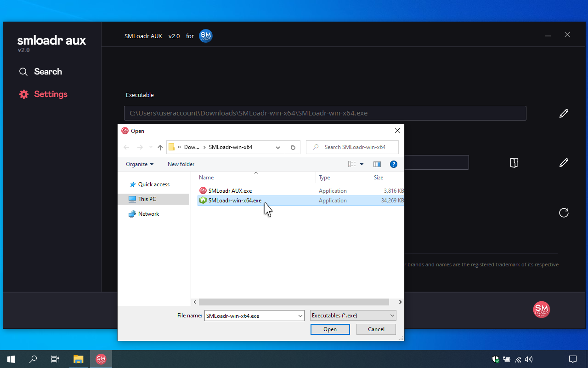Click the blue Help question mark icon
Viewport: 588px width, 368px height.
393,164
